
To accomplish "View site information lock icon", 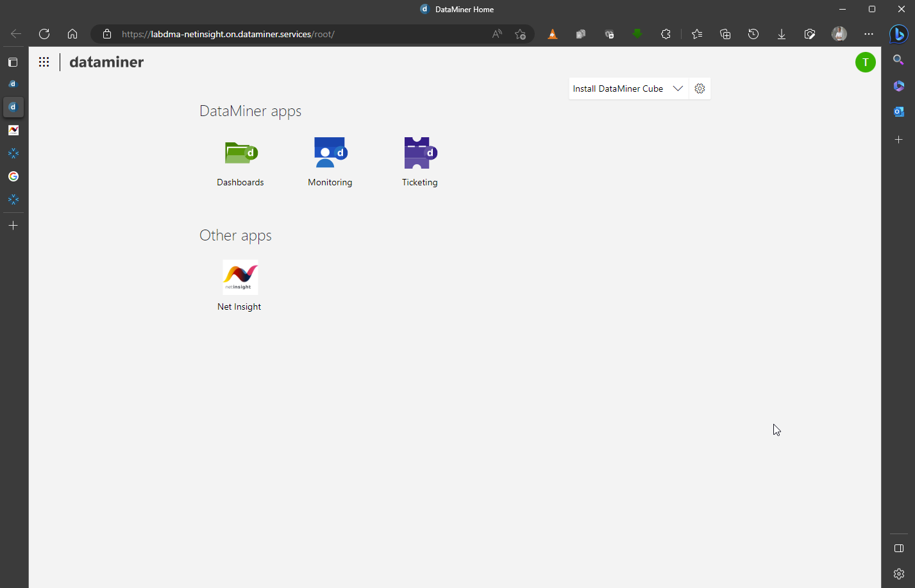I will pos(107,34).
